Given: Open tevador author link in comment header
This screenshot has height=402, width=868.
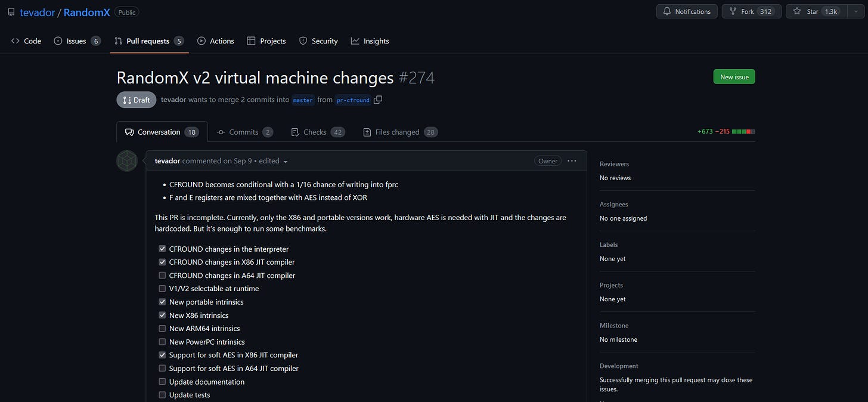Looking at the screenshot, I should (168, 161).
